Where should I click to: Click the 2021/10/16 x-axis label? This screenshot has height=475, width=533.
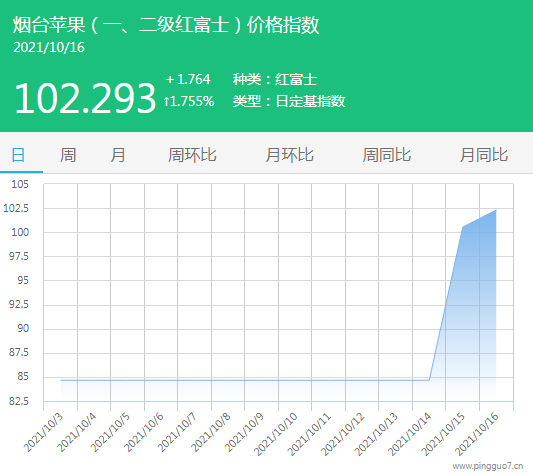coord(477,434)
